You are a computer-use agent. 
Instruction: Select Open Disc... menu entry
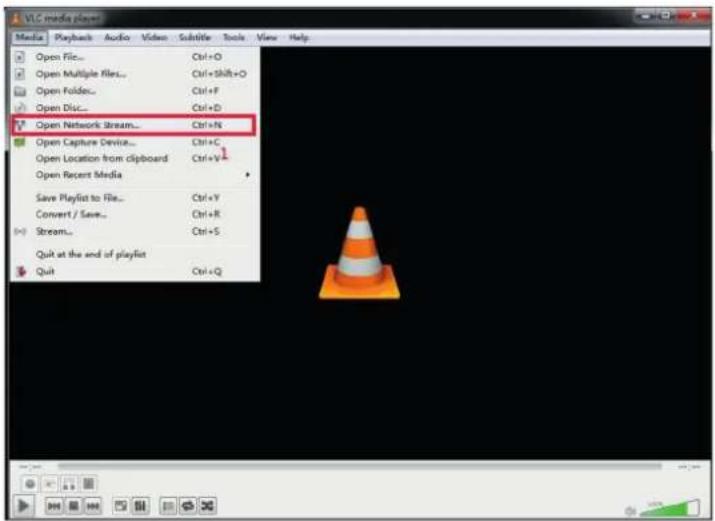135,108
